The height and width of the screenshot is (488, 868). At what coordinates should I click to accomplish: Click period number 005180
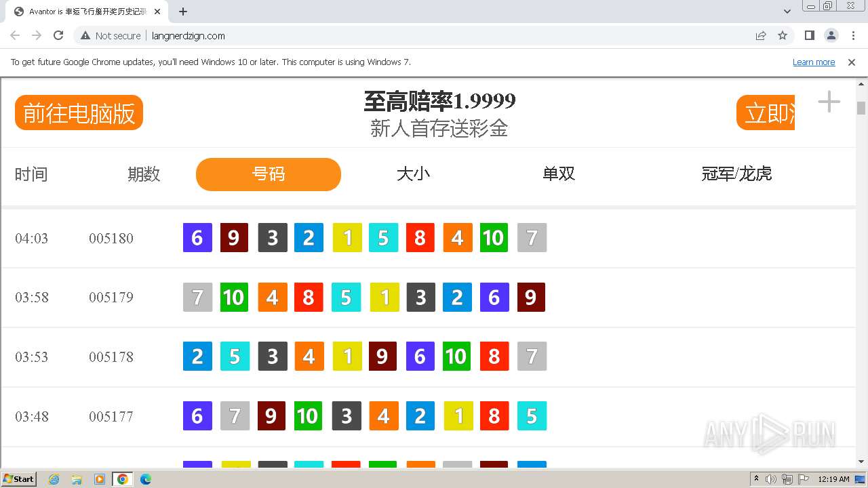tap(111, 238)
